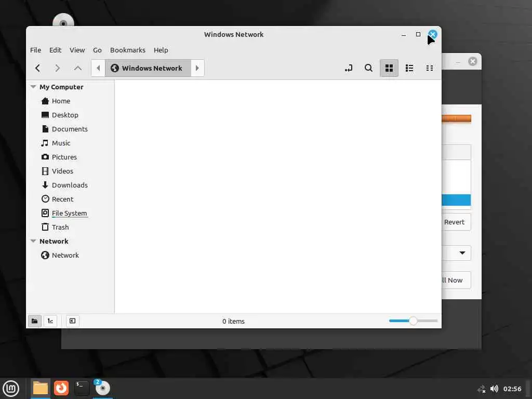This screenshot has width=532, height=399.
Task: Show tree view sidebar button
Action: 50,321
